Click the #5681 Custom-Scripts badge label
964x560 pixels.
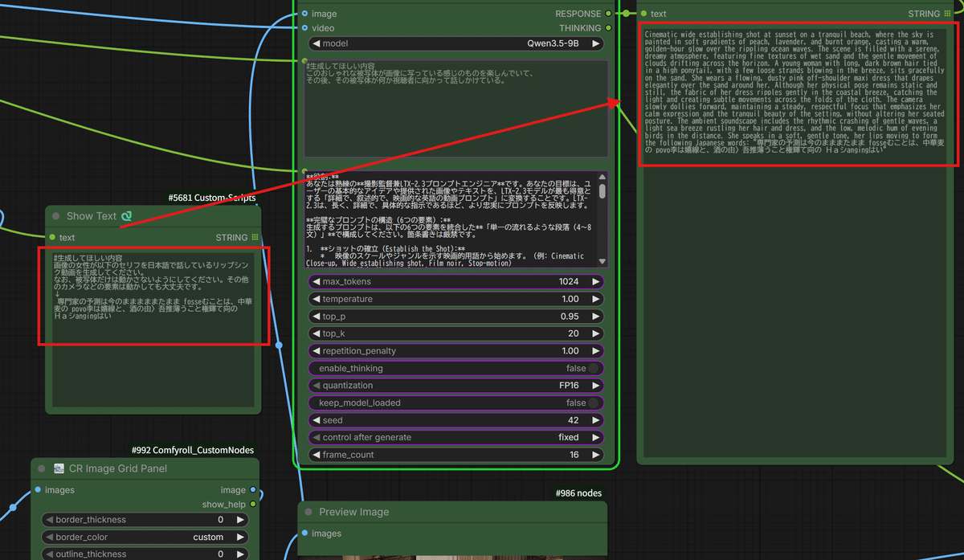pyautogui.click(x=212, y=198)
